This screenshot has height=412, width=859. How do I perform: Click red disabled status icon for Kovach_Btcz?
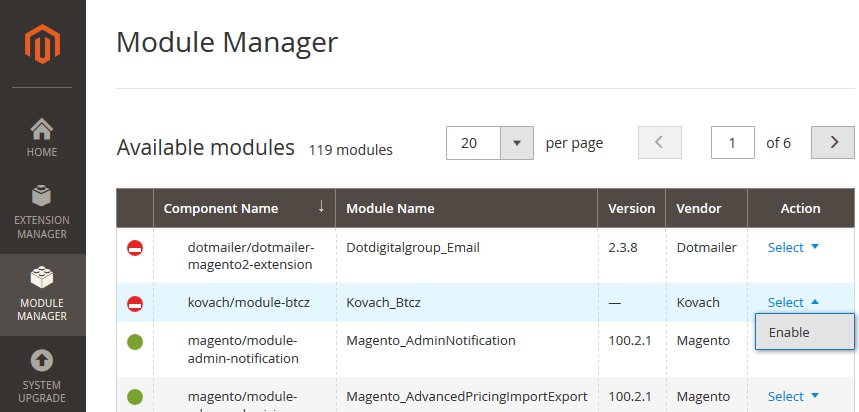click(135, 304)
